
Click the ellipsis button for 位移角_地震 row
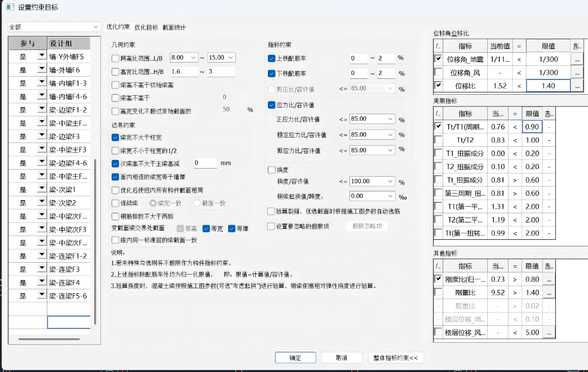[577, 59]
